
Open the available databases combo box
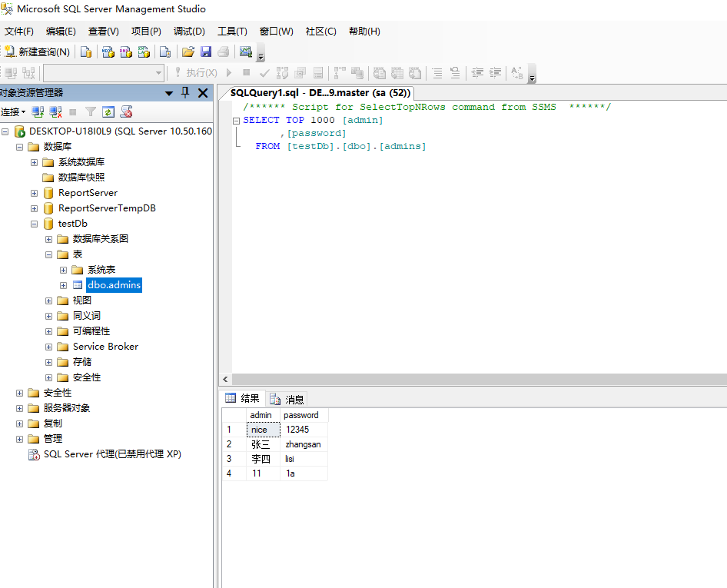[104, 73]
